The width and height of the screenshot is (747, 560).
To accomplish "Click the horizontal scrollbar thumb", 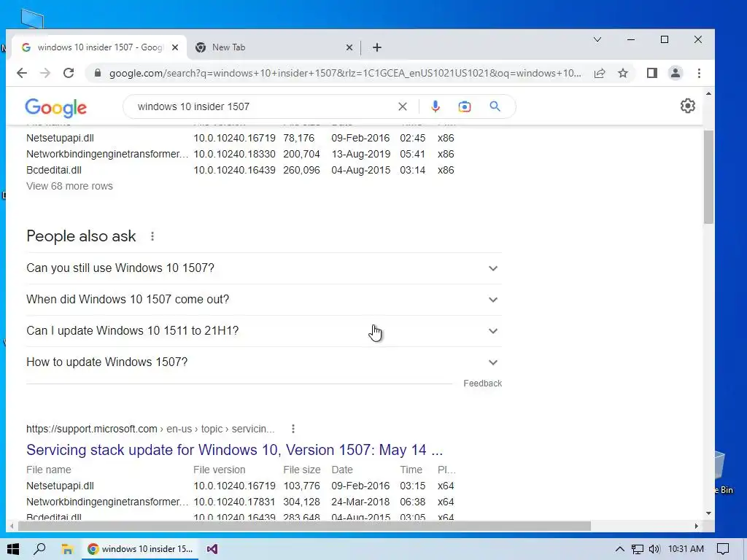I will (x=304, y=526).
